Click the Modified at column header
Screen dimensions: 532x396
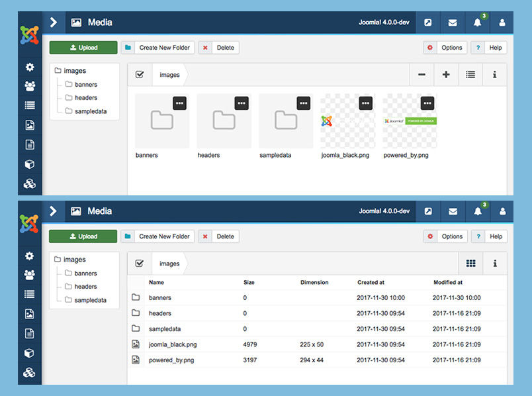[x=449, y=282]
